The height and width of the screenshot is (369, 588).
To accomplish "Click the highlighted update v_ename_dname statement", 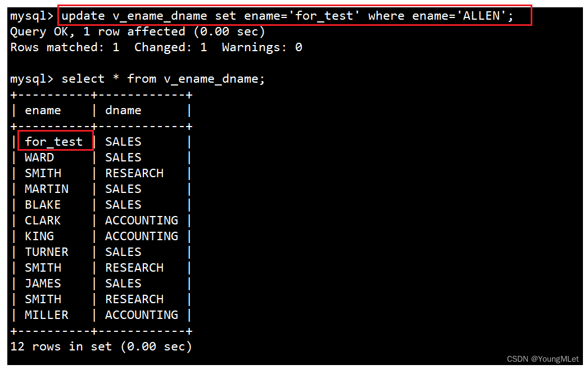I will tap(287, 16).
